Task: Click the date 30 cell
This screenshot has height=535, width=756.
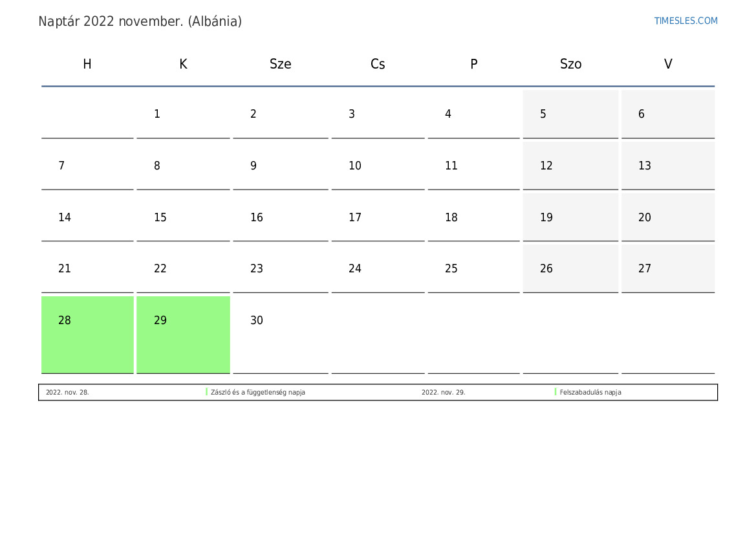Action: 280,334
